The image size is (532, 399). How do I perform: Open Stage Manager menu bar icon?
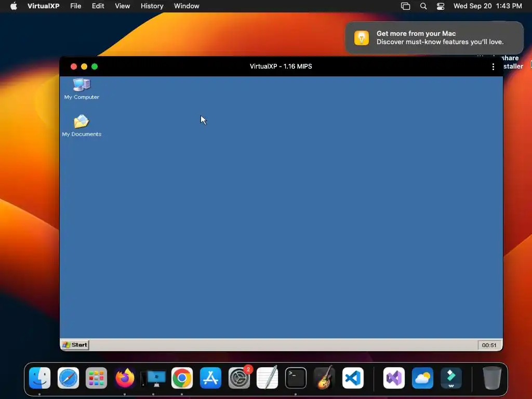tap(405, 6)
